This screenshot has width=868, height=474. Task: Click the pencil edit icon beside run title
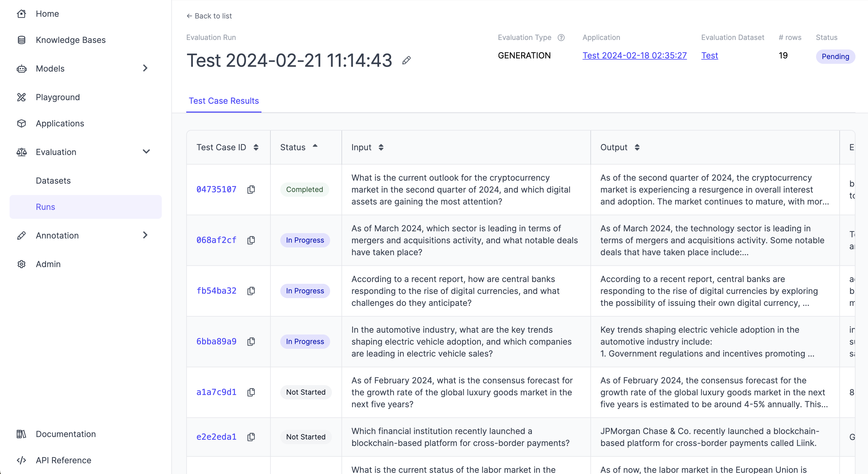[406, 61]
